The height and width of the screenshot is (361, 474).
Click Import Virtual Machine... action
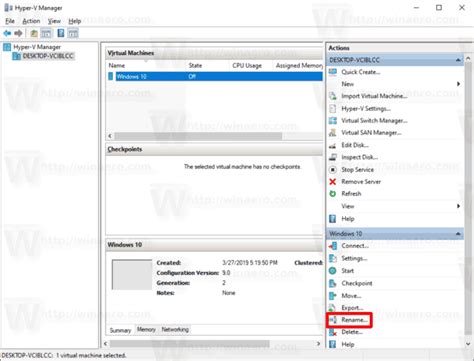click(374, 96)
